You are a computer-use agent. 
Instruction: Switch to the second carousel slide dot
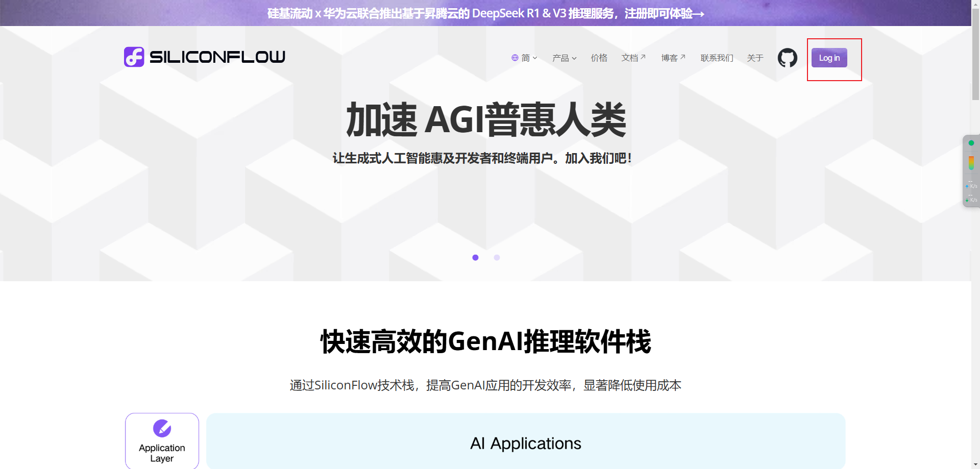pos(497,258)
